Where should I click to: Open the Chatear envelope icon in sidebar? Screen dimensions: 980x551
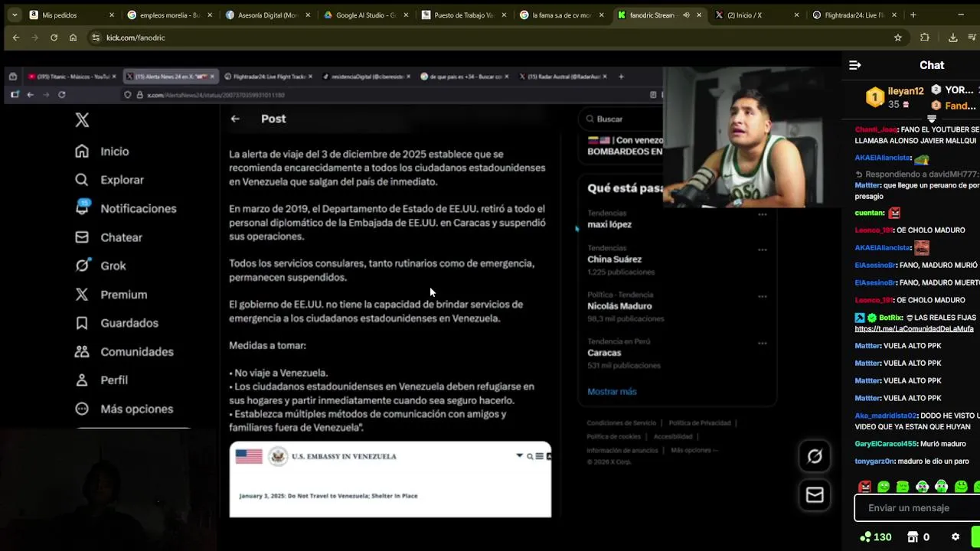click(x=82, y=237)
